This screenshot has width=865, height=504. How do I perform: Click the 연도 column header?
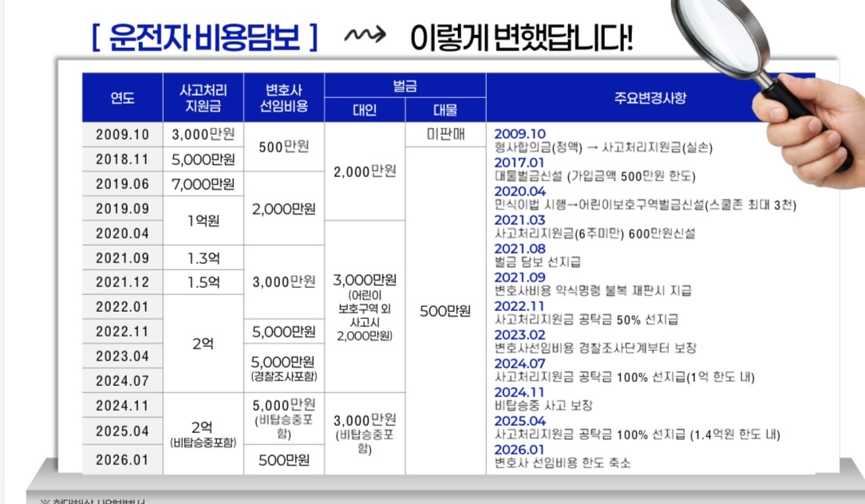(x=122, y=98)
